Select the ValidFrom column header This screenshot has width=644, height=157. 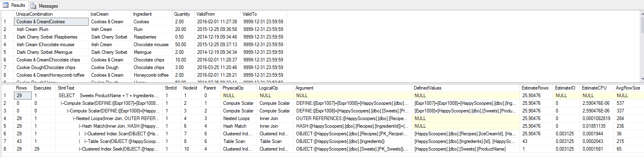coord(218,14)
